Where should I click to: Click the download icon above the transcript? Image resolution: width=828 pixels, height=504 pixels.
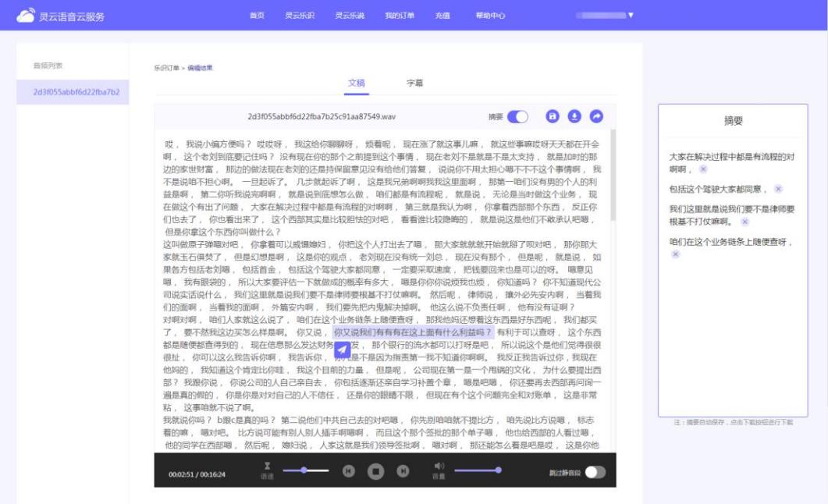point(574,116)
